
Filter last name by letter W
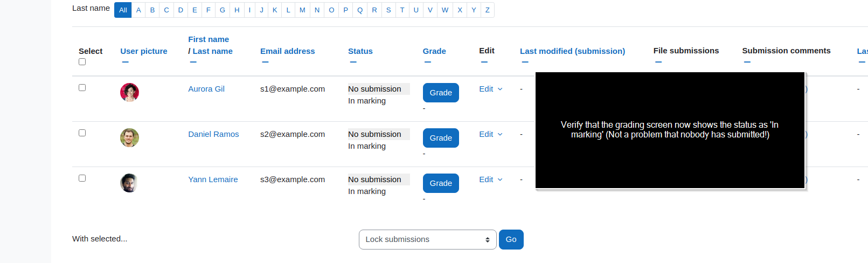445,10
